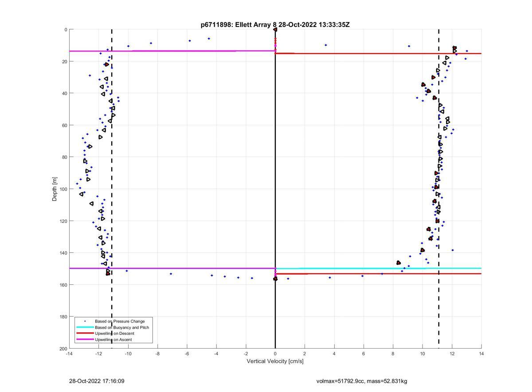Screen dimensions: 532x392
Task: Click the '160' depth axis tick label
Action: pyautogui.click(x=63, y=285)
